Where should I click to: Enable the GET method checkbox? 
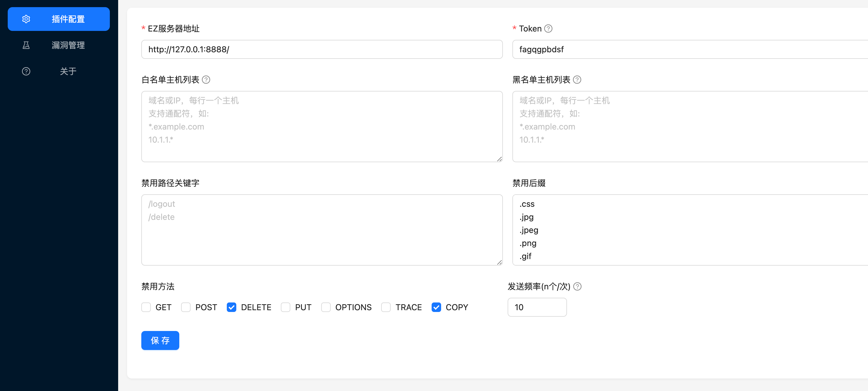146,307
